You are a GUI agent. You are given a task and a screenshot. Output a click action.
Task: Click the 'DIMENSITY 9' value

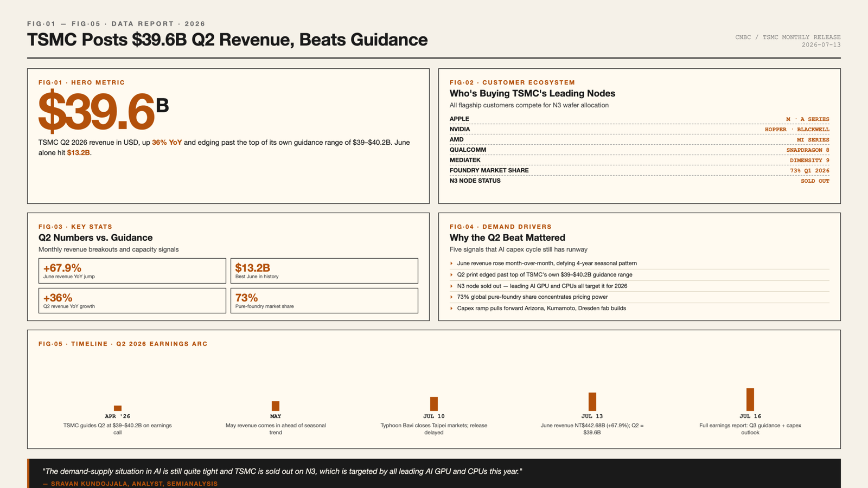(x=809, y=160)
